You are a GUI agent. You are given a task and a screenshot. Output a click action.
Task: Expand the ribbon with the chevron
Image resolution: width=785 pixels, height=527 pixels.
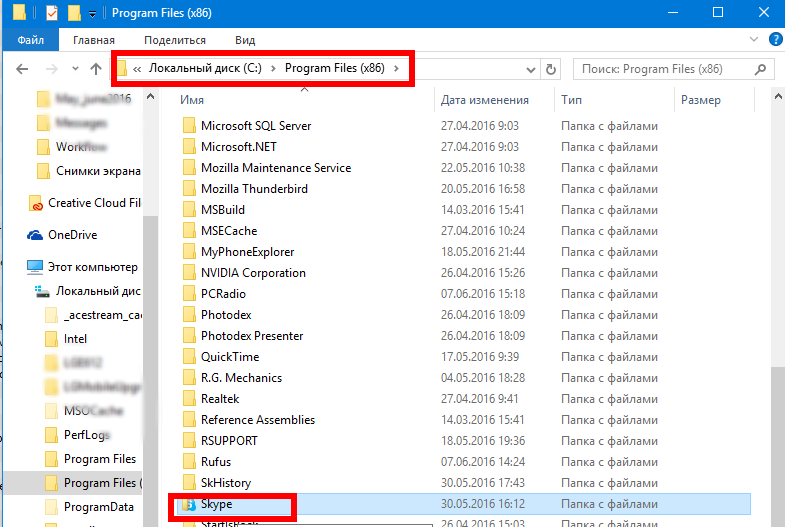[x=754, y=40]
